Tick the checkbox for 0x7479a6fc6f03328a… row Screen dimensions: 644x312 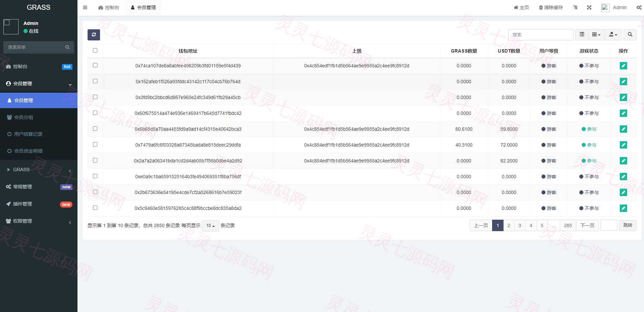click(x=95, y=145)
